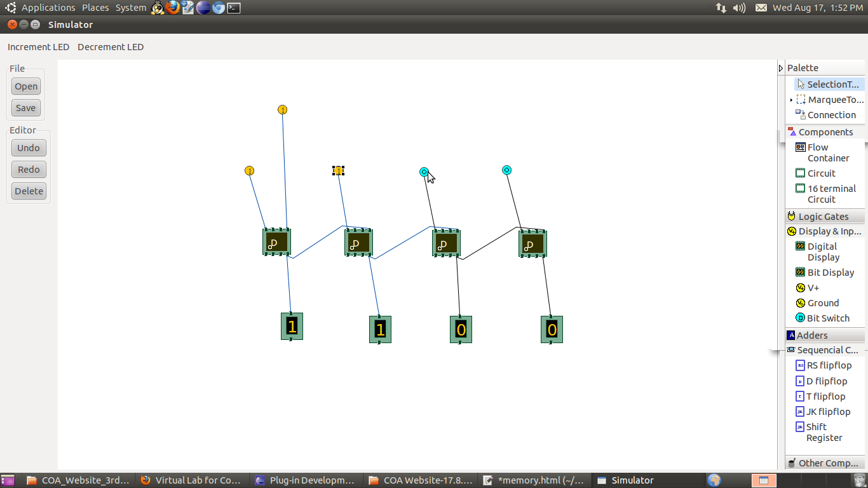Click the Save file button
This screenshot has height=488, width=868.
coord(26,108)
